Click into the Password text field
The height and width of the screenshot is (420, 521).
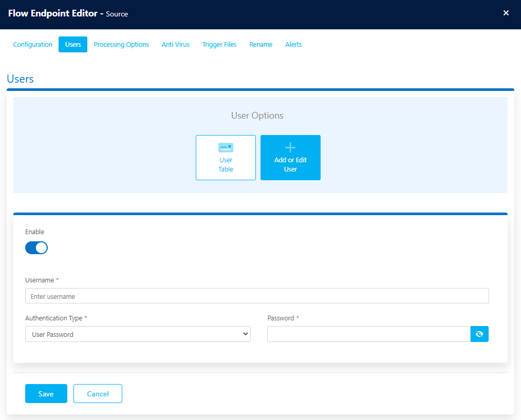pyautogui.click(x=368, y=334)
